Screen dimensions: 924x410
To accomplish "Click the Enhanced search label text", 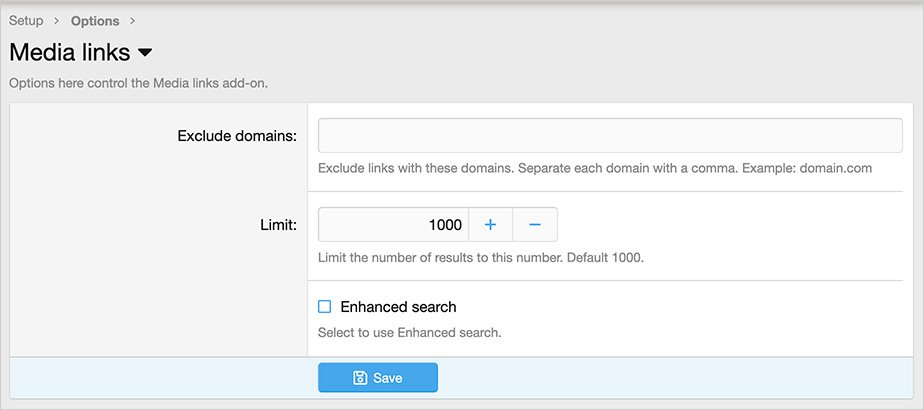I will (398, 307).
